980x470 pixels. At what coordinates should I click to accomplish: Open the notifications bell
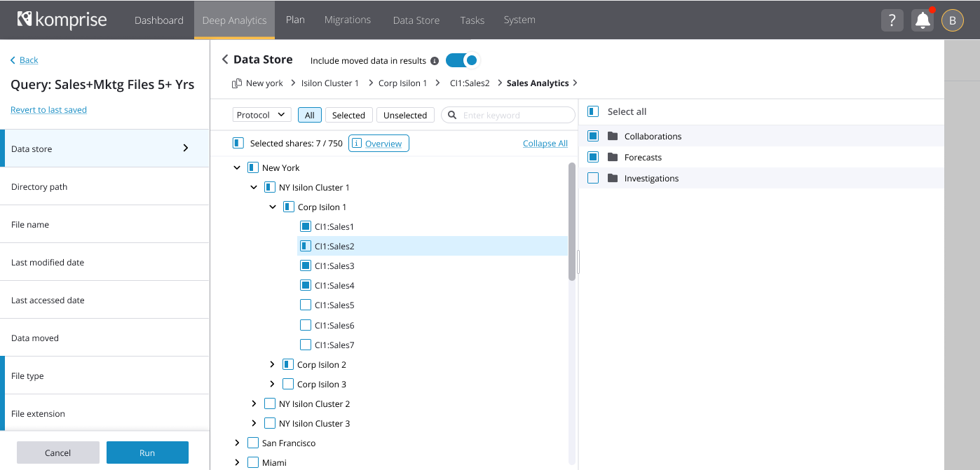[x=923, y=20]
